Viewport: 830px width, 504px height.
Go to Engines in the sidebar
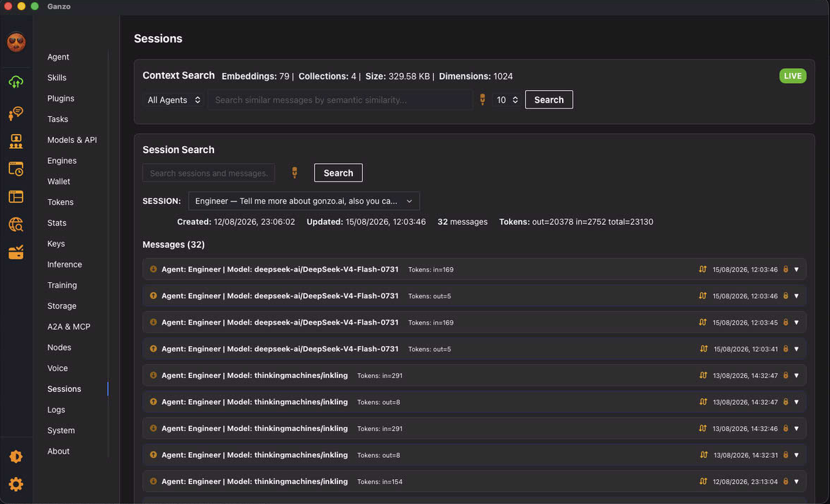point(62,160)
